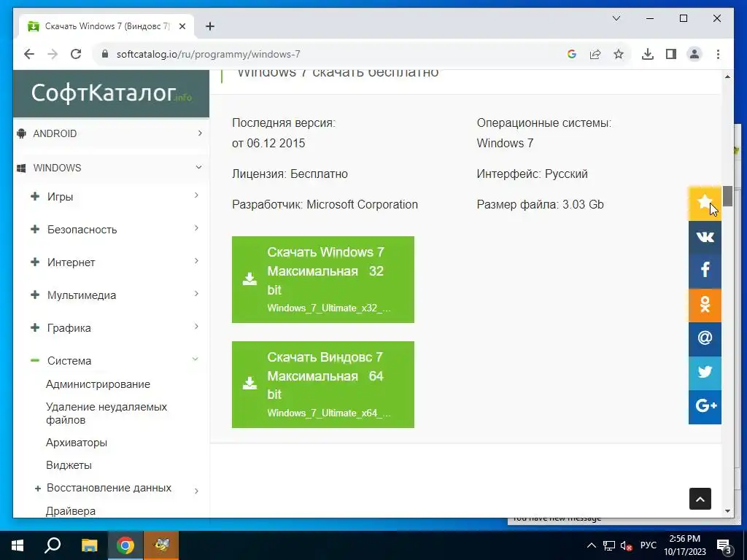This screenshot has width=747, height=560.
Task: Expand the Игры submenu plus
Action: point(35,196)
